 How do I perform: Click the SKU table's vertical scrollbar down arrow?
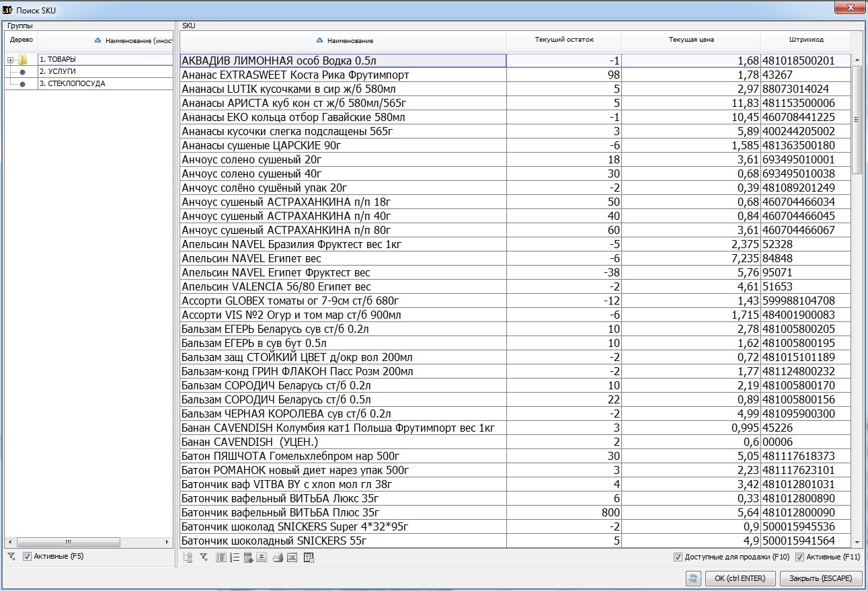tap(857, 542)
